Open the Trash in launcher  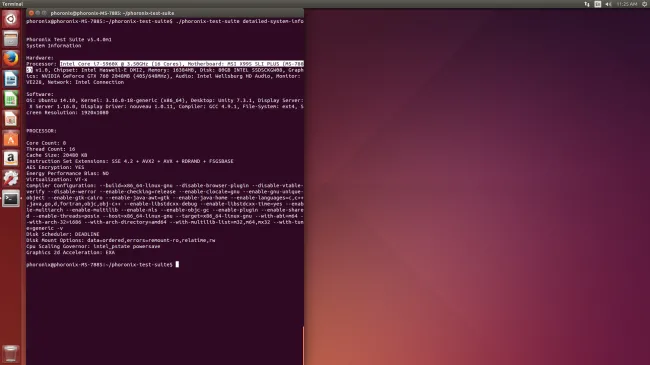coord(11,354)
